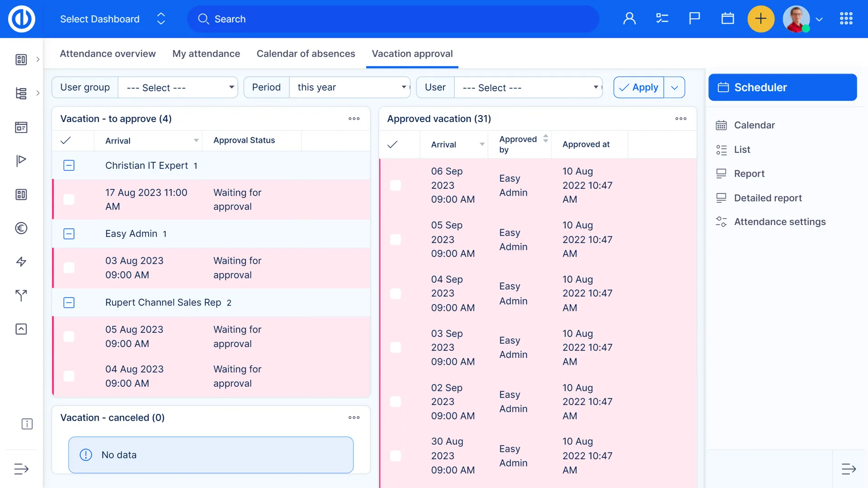The image size is (868, 488).
Task: Check the 03 Aug 2023 vacation row checkbox
Action: [x=69, y=268]
